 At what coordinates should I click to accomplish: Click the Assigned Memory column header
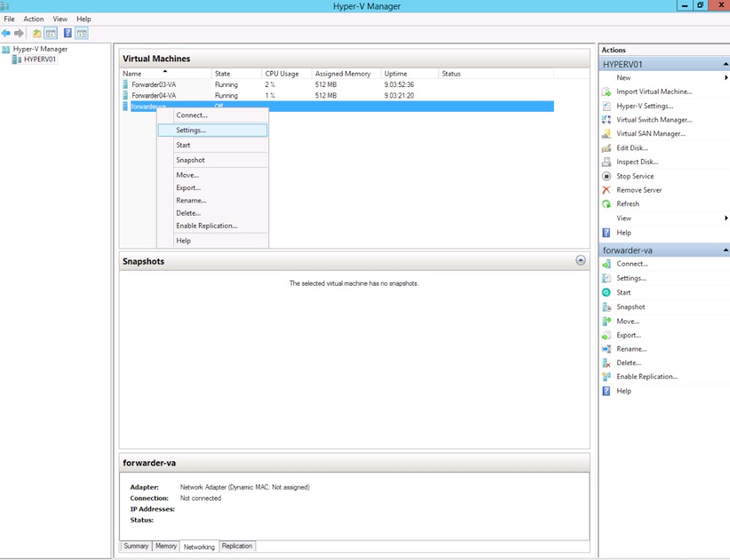[346, 74]
